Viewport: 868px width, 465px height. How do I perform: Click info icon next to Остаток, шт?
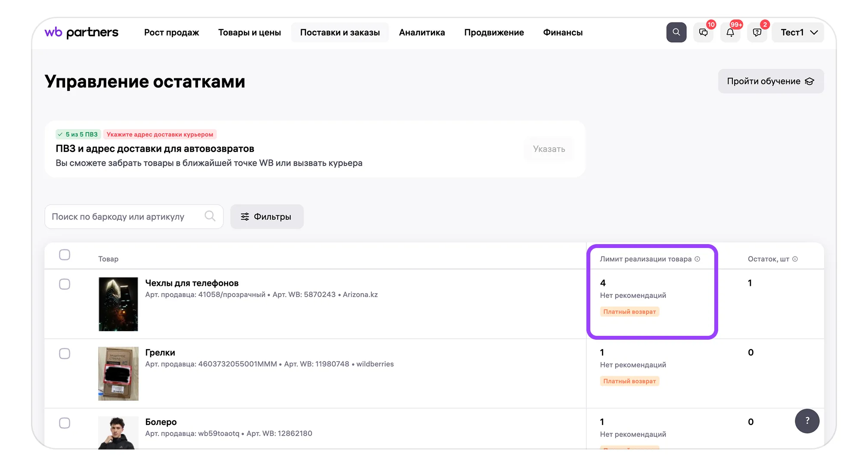click(x=795, y=259)
